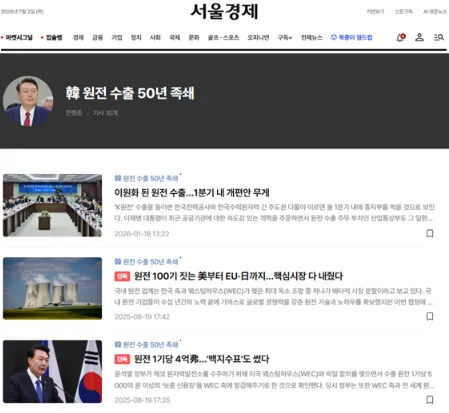The height and width of the screenshot is (413, 449).
Task: Click the AI 영문뉴스 link
Action: [435, 12]
